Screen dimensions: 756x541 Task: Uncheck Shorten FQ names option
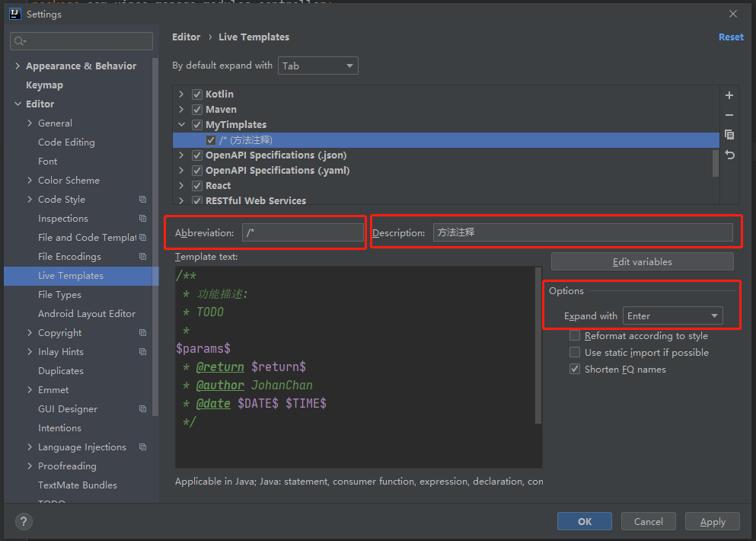pyautogui.click(x=575, y=370)
